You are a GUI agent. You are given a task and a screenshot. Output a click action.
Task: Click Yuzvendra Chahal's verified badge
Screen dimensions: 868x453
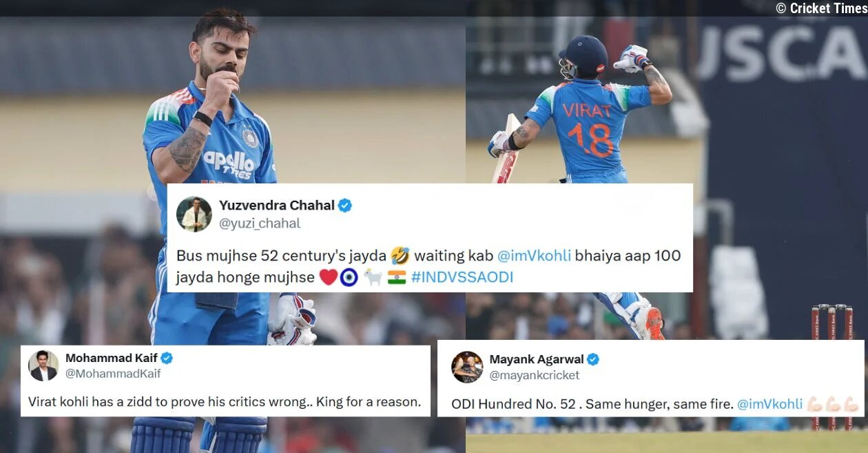(345, 205)
